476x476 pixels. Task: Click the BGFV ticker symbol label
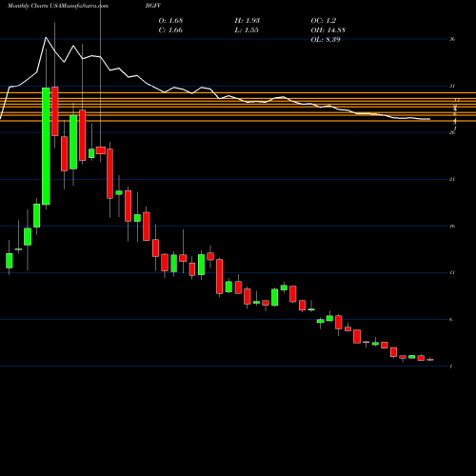(x=154, y=6)
